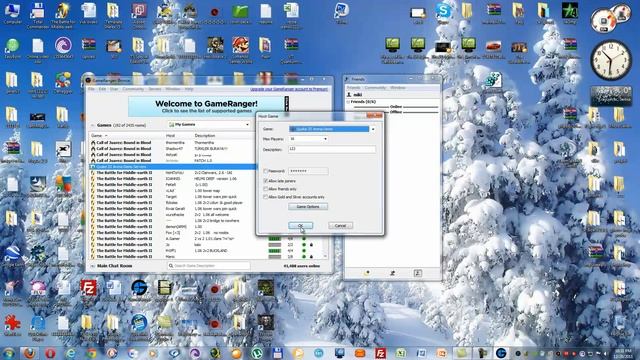The width and height of the screenshot is (640, 360).
Task: Uncheck Allow late joiners
Action: [266, 181]
